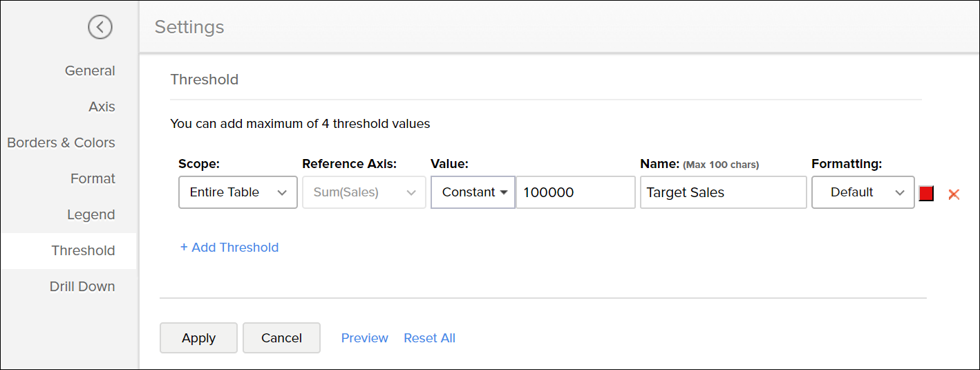
Task: Click the '+ Add Threshold' link
Action: pyautogui.click(x=229, y=248)
